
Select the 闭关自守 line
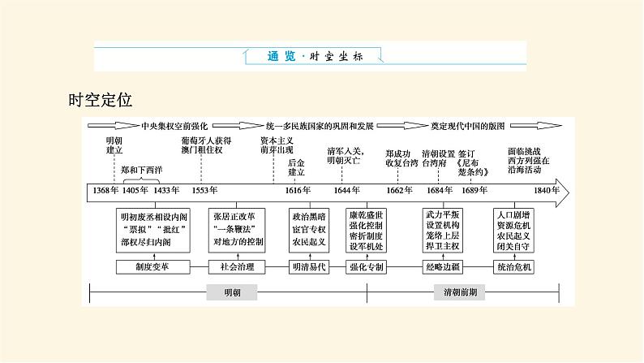[x=513, y=247]
